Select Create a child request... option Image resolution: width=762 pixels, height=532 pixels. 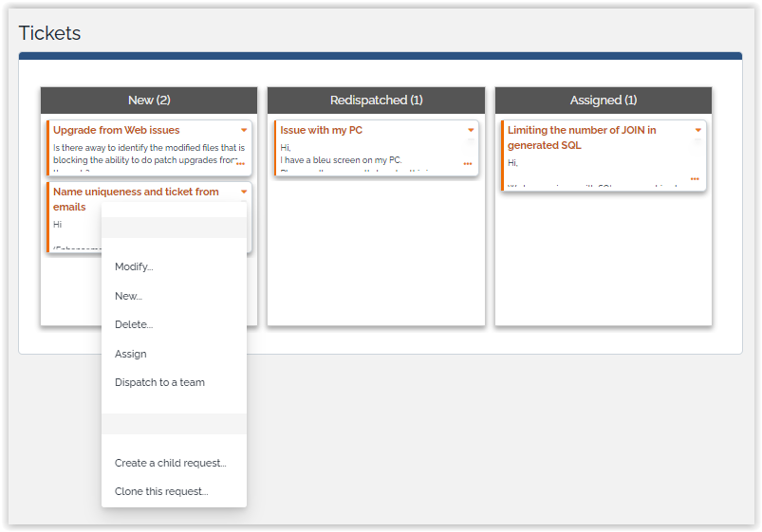point(171,463)
